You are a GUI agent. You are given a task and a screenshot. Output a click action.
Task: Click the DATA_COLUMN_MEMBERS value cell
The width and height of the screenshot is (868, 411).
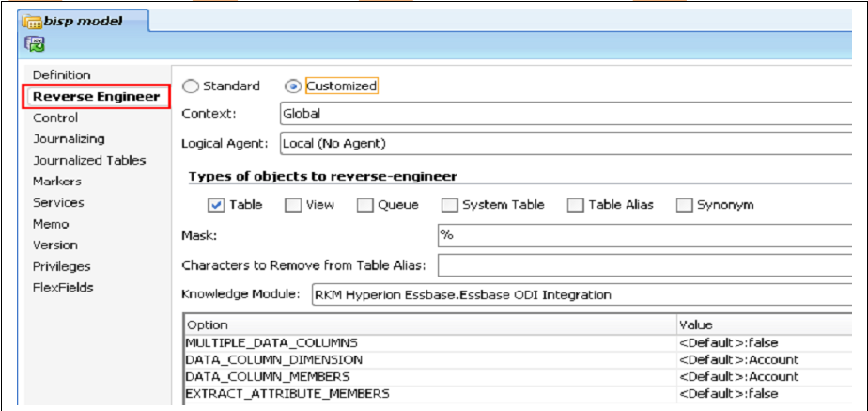764,377
